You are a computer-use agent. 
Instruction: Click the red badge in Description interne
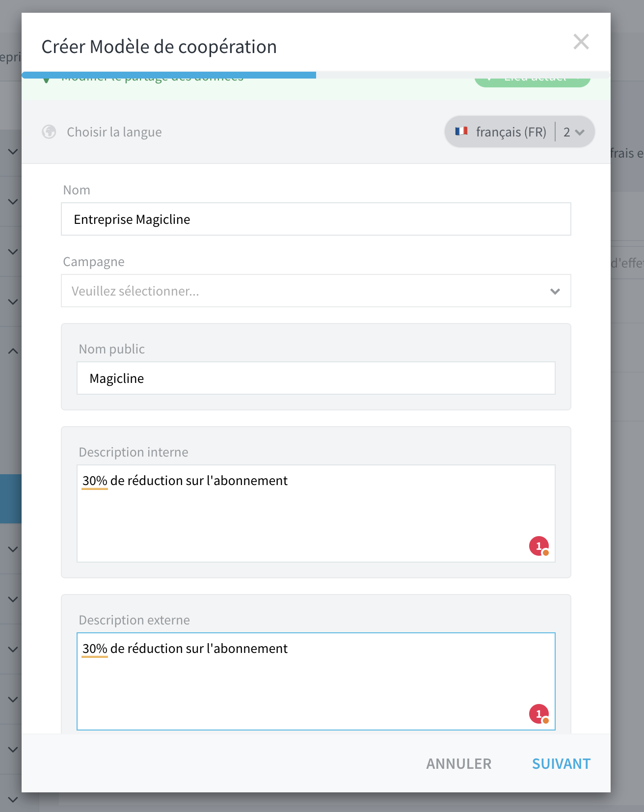click(539, 546)
